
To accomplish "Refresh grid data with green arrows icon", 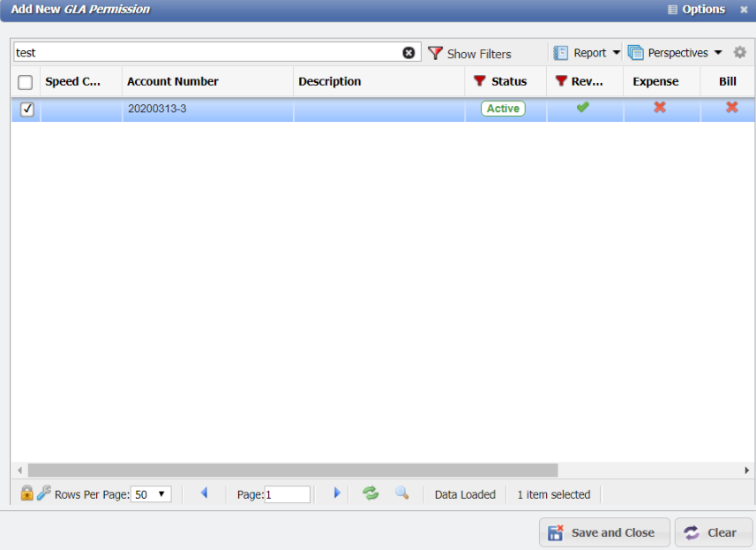I will pos(371,493).
